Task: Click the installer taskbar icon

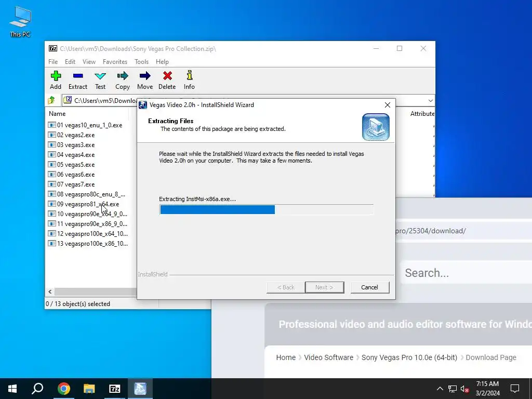Action: (140, 389)
